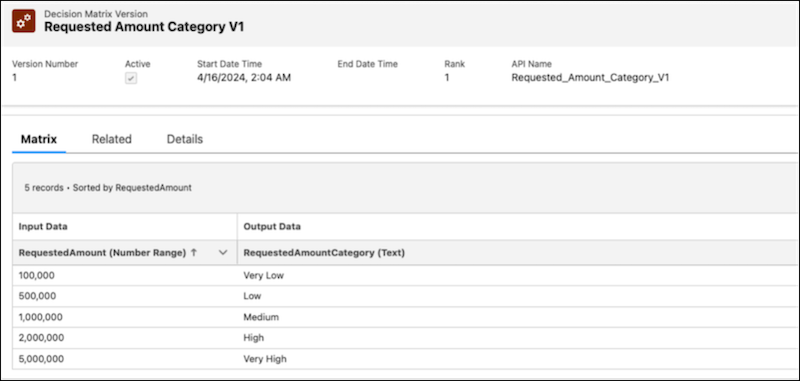Click the Start Date Time value 4/16/2024, 2:04 AM
This screenshot has width=800, height=381.
[244, 78]
